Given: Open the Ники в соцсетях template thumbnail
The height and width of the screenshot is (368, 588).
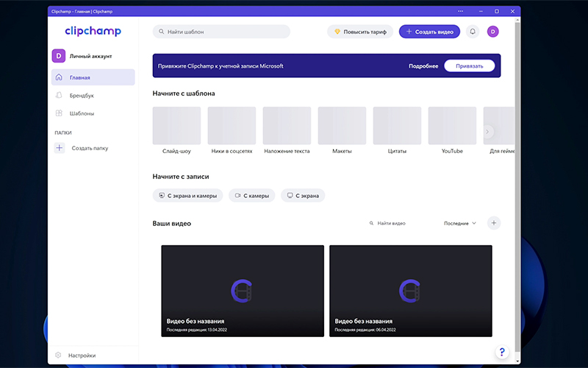Looking at the screenshot, I should point(232,125).
